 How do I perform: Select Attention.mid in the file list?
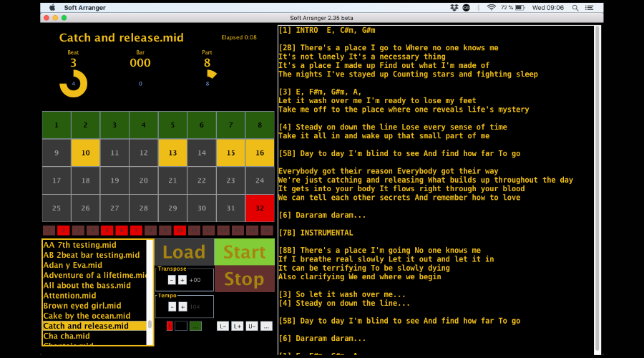(94, 296)
